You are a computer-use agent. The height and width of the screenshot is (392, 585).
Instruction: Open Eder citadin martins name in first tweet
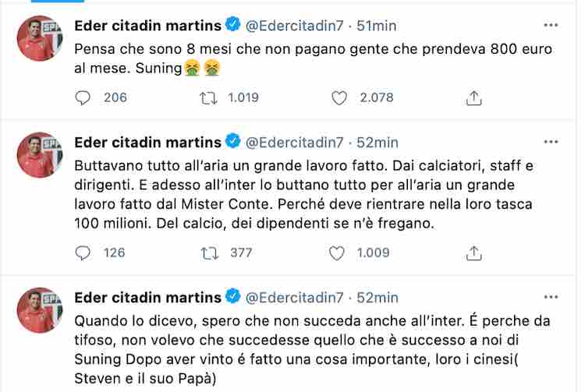click(x=147, y=26)
